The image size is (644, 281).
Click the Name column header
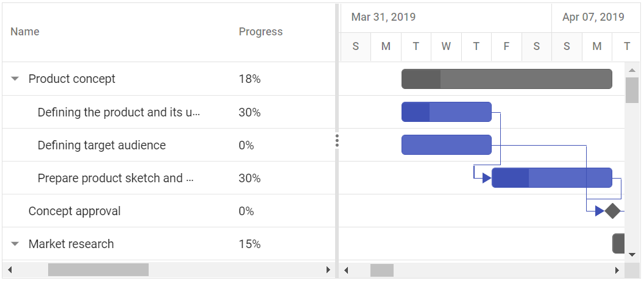point(25,32)
